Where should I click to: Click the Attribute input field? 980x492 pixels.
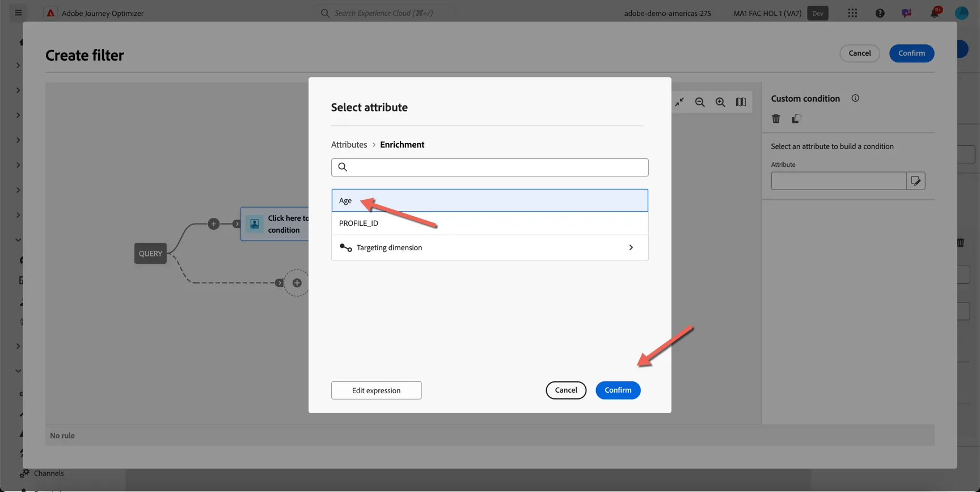pos(838,181)
